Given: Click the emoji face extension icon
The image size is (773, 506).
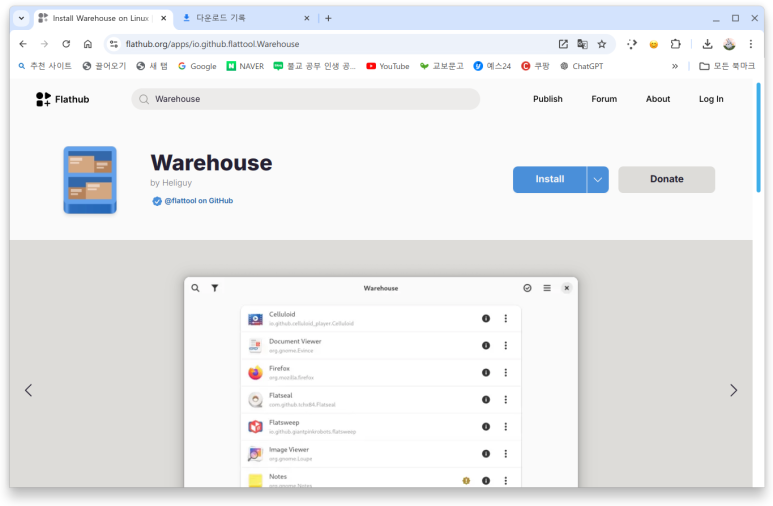Looking at the screenshot, I should [653, 44].
